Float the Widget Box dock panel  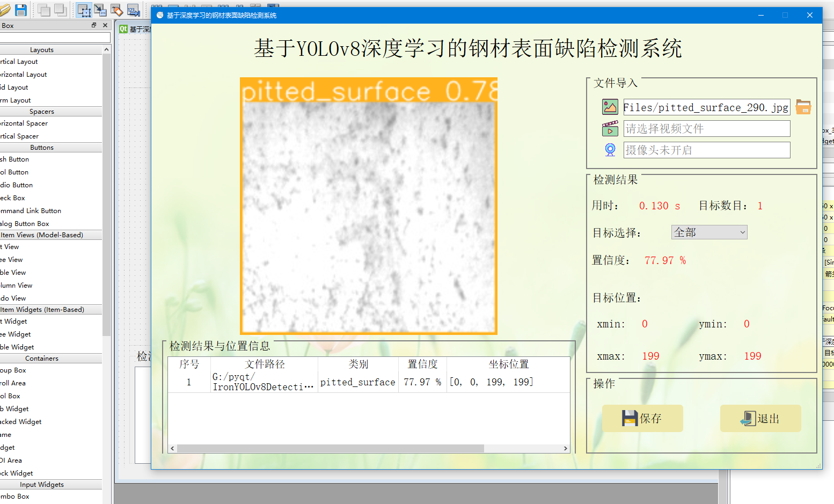(94, 25)
